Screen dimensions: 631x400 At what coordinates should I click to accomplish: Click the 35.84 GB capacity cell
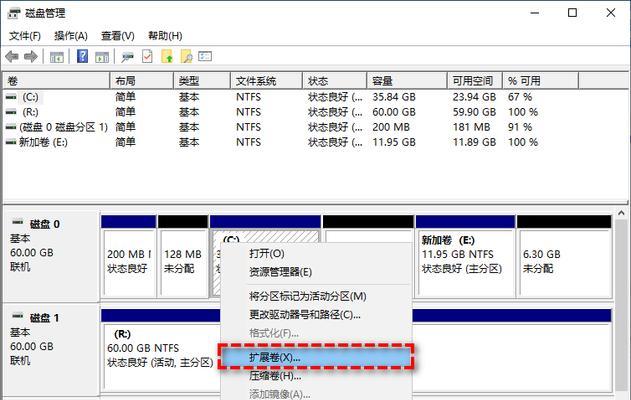[x=394, y=97]
